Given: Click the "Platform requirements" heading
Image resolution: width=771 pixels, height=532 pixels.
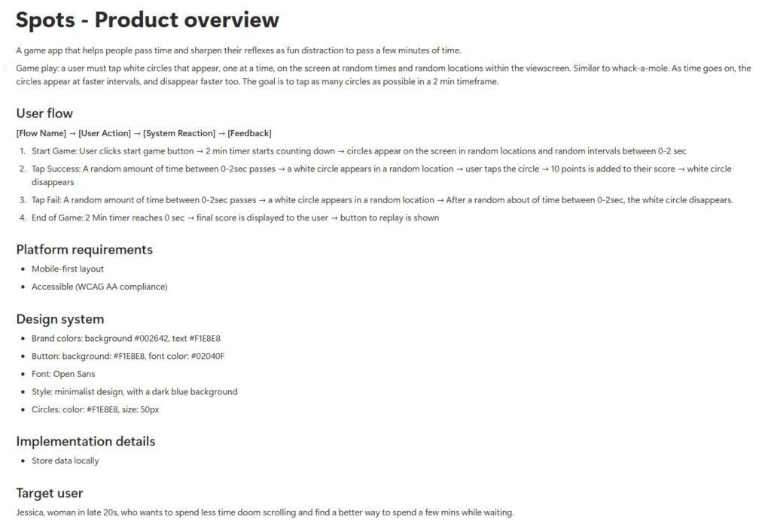Looking at the screenshot, I should tap(84, 250).
